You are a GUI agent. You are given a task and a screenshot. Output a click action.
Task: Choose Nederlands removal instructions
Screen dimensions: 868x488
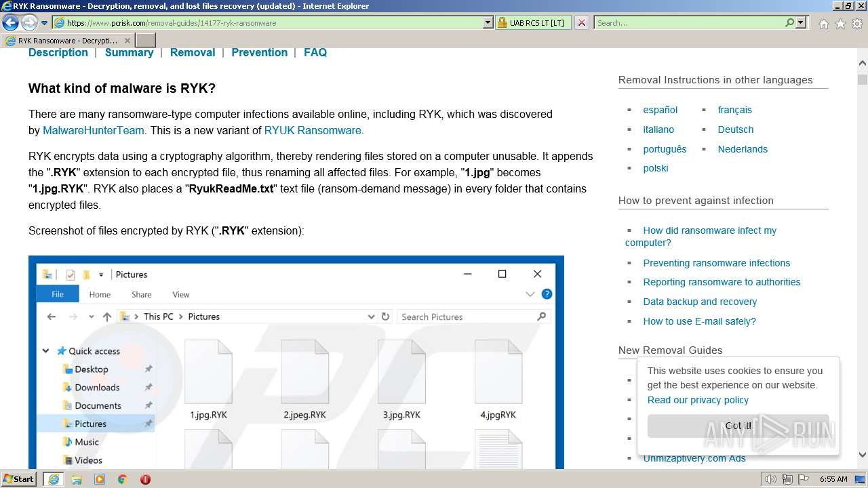pos(743,149)
